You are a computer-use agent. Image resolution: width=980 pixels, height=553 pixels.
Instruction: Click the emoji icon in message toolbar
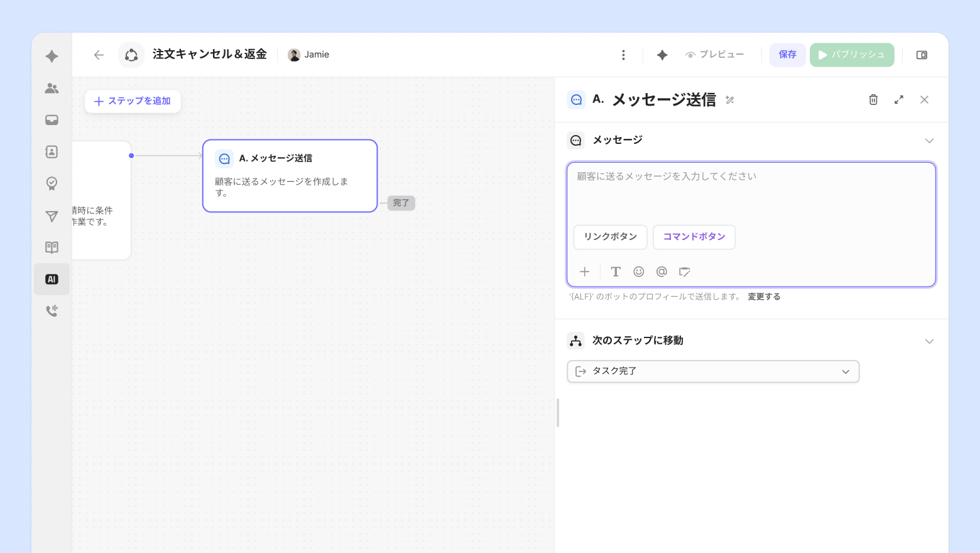coord(638,271)
